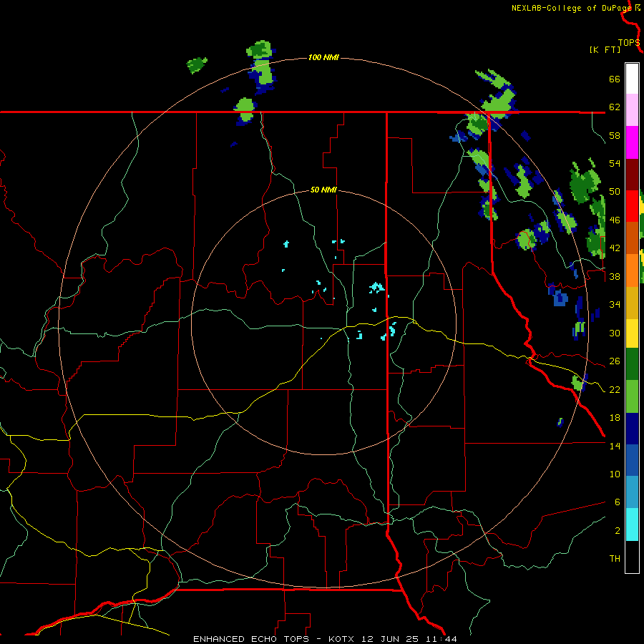This screenshot has width=644, height=644.
Task: Click the '26' legend value
Action: point(615,361)
